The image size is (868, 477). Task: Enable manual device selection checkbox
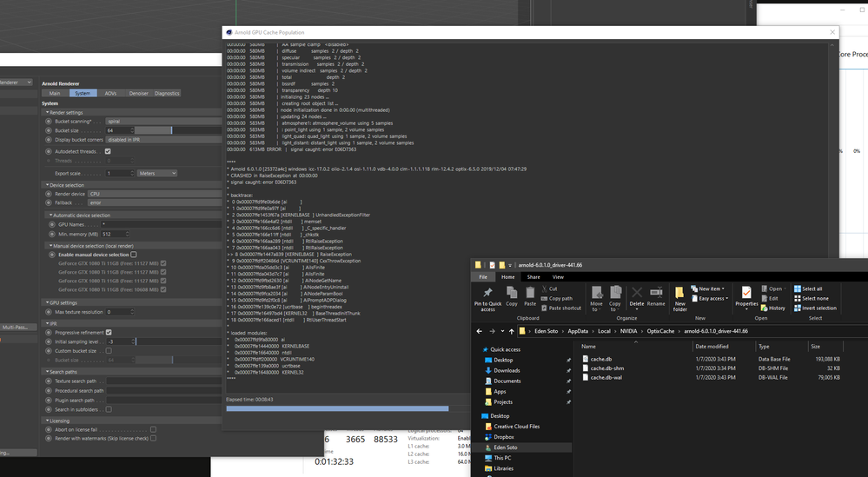tap(134, 255)
